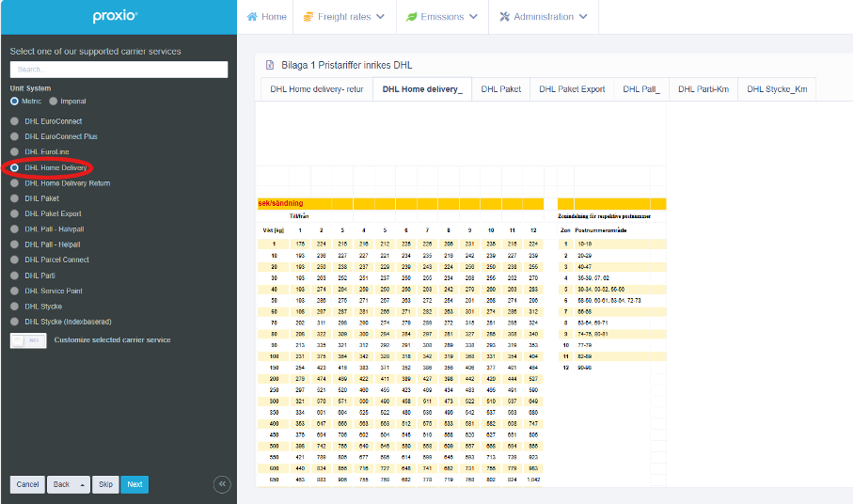Select DHL Service Point service
Image resolution: width=854 pixels, height=504 pixels.
pos(15,291)
